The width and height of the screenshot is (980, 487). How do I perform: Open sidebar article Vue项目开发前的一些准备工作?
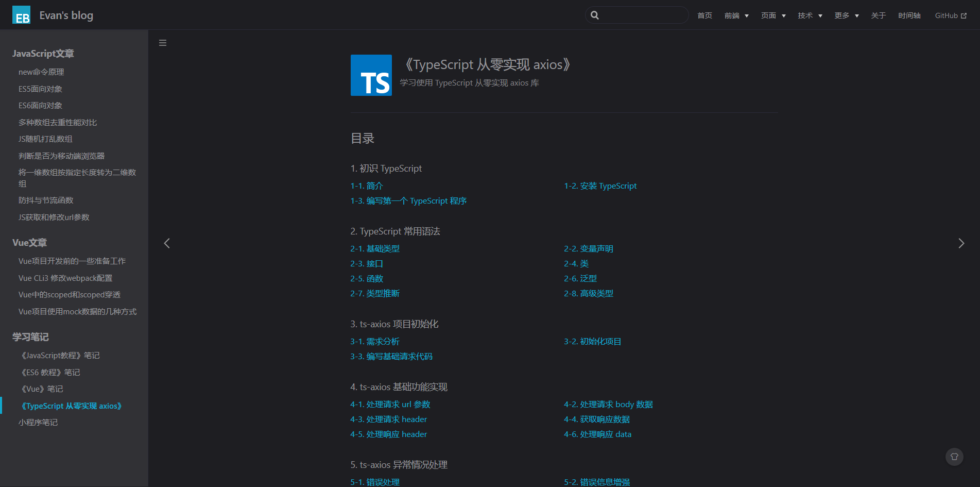[x=72, y=261]
